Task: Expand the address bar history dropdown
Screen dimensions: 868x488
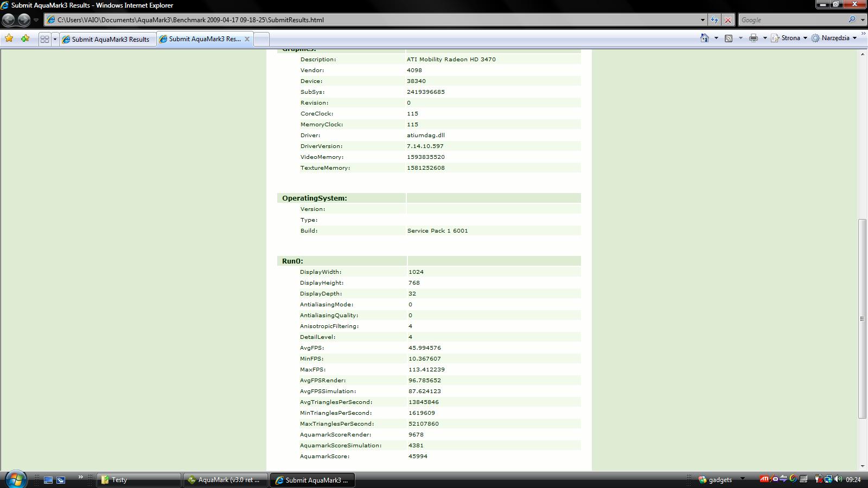Action: pyautogui.click(x=702, y=20)
